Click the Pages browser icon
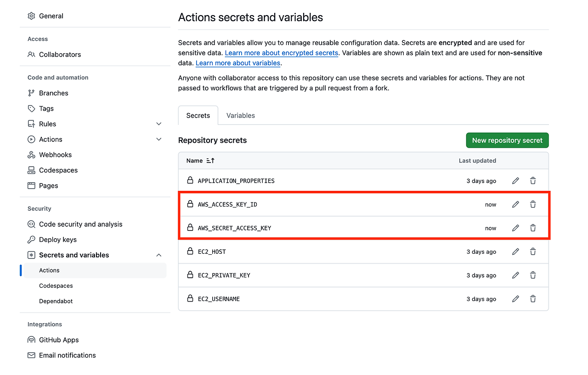 (31, 185)
